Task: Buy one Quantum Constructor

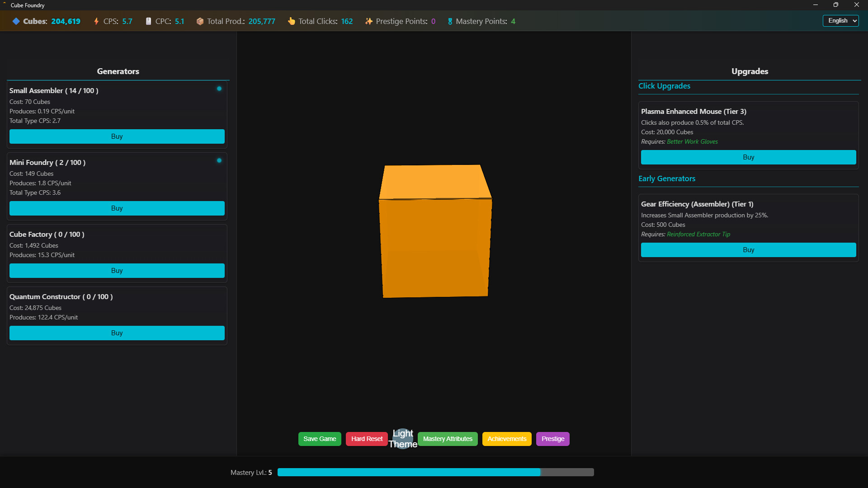Action: 117,333
